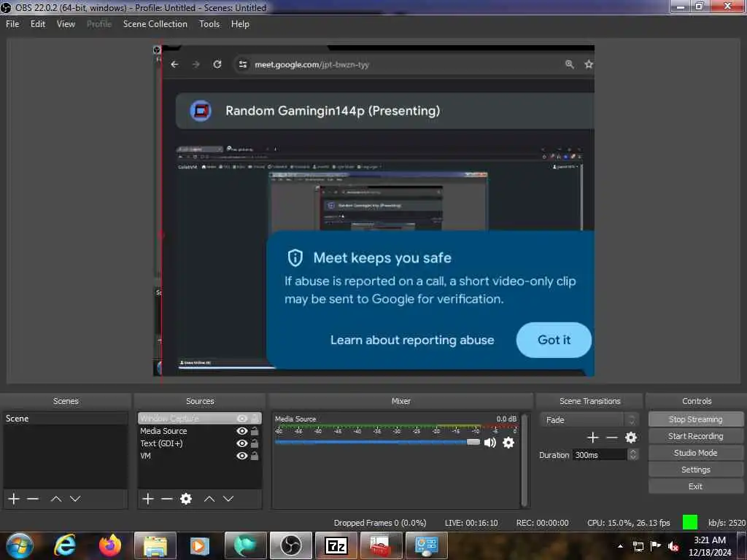Adjust the Duration 300ms spinner arrows
The width and height of the screenshot is (747, 560).
click(633, 455)
